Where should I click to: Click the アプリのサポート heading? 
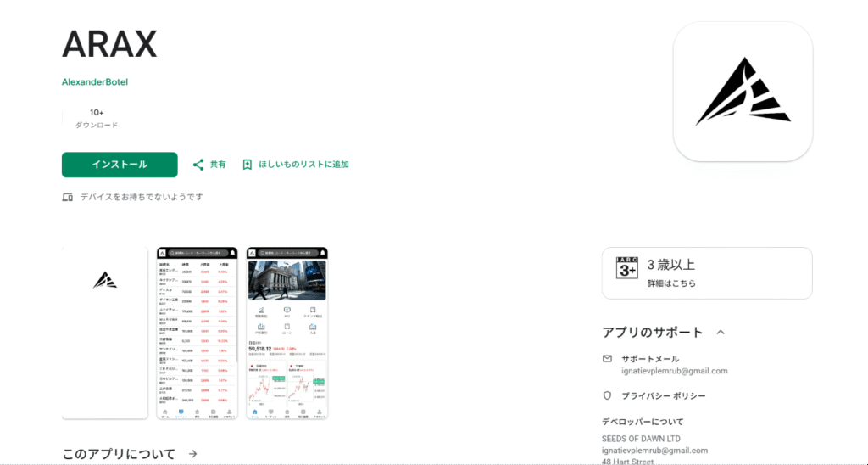652,333
